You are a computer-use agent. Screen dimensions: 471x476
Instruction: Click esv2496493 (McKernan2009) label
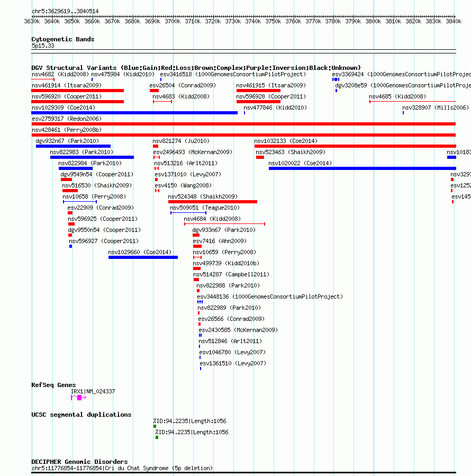coord(193,152)
